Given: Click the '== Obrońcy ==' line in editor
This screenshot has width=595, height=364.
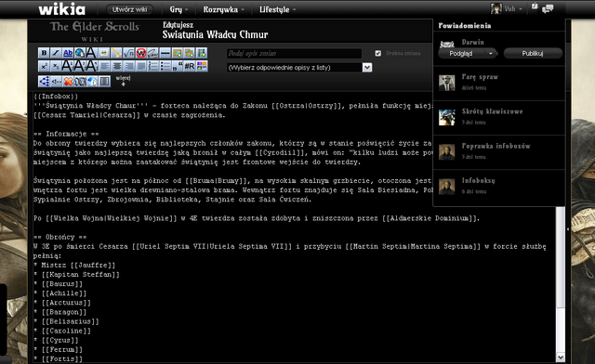Looking at the screenshot, I should (x=59, y=237).
